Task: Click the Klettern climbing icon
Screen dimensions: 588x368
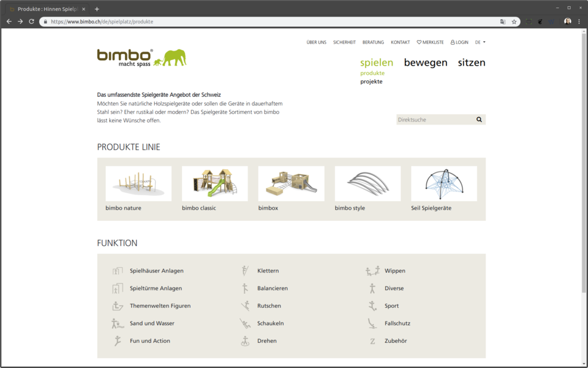Action: [x=245, y=270]
